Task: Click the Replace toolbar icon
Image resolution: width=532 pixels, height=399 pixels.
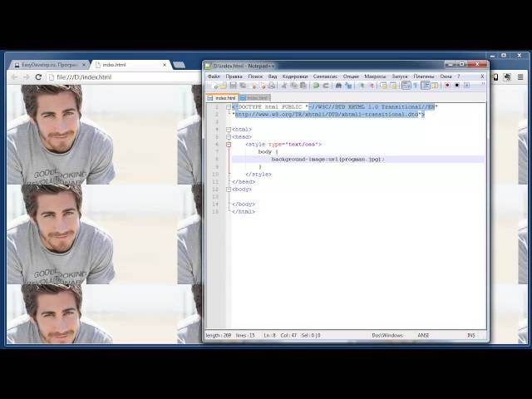Action: (348, 86)
